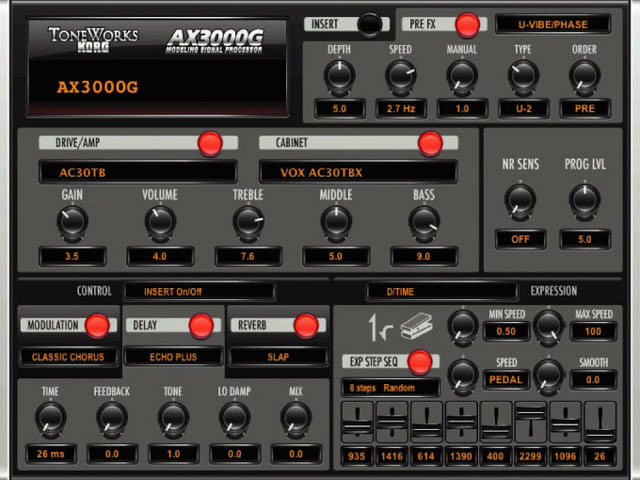This screenshot has height=480, width=640.
Task: Click the step value 400 field
Action: click(496, 456)
